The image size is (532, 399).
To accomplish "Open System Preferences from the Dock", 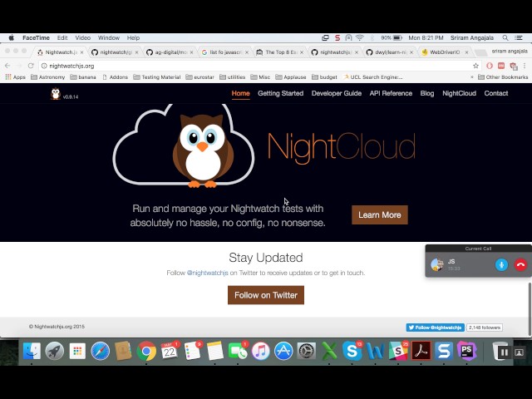I will (307, 351).
